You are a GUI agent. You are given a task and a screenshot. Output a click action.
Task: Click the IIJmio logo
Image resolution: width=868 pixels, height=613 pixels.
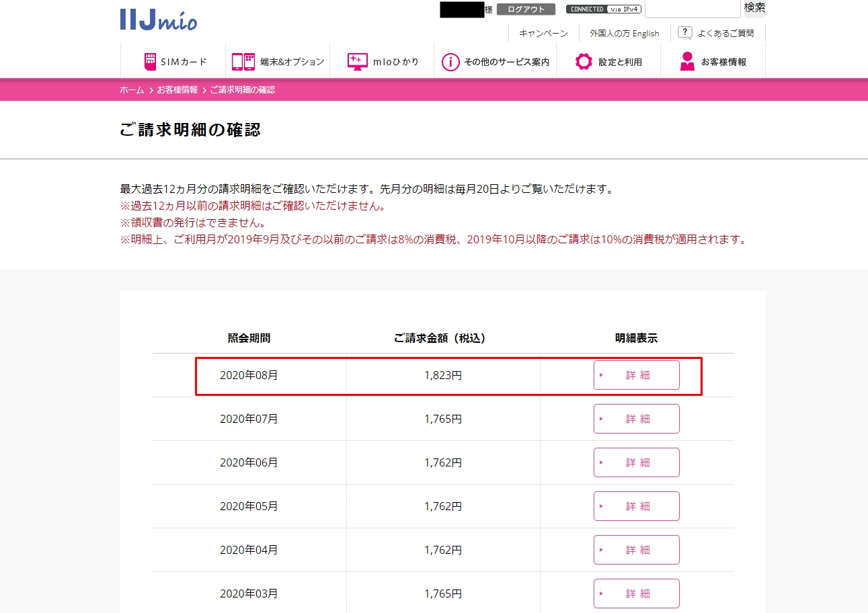click(159, 19)
